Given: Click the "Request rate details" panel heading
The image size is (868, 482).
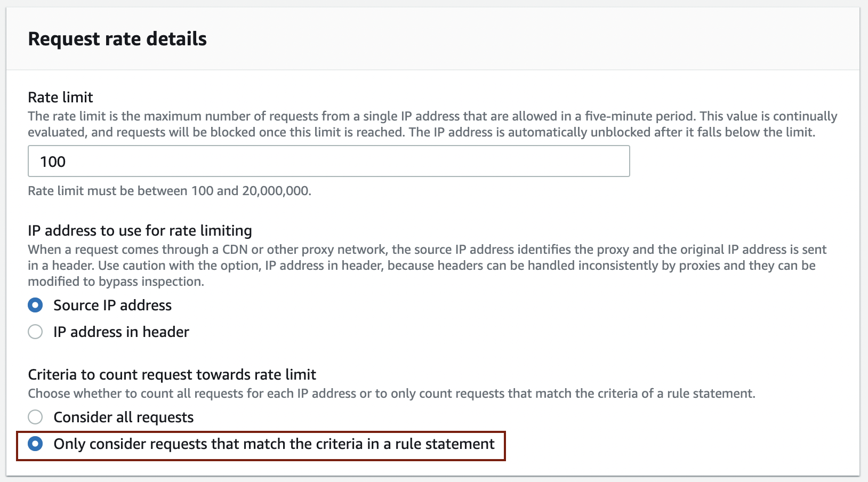Looking at the screenshot, I should (x=117, y=39).
